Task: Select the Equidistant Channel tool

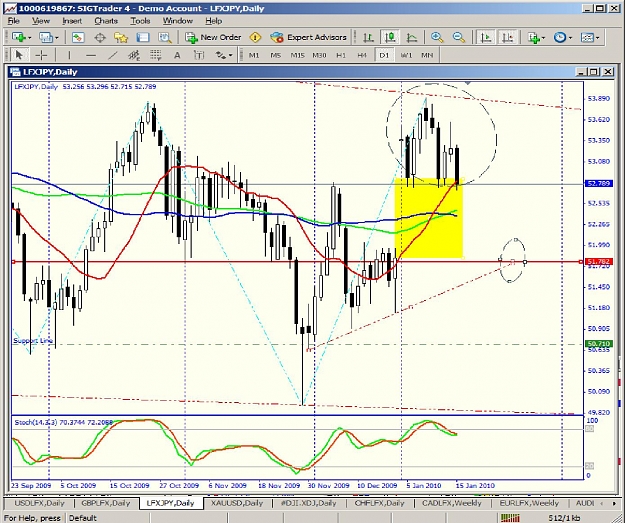Action: (134, 55)
